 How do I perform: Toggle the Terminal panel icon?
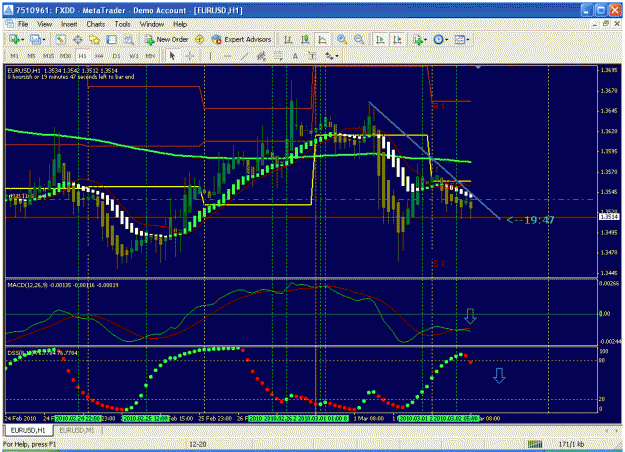click(112, 39)
